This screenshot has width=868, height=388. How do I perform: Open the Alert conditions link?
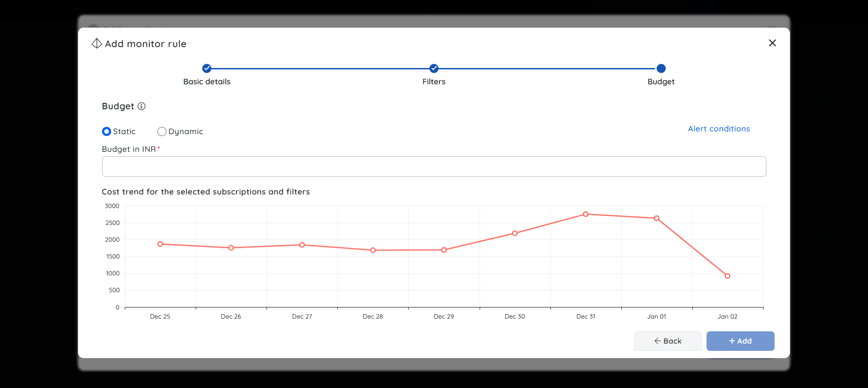click(719, 129)
